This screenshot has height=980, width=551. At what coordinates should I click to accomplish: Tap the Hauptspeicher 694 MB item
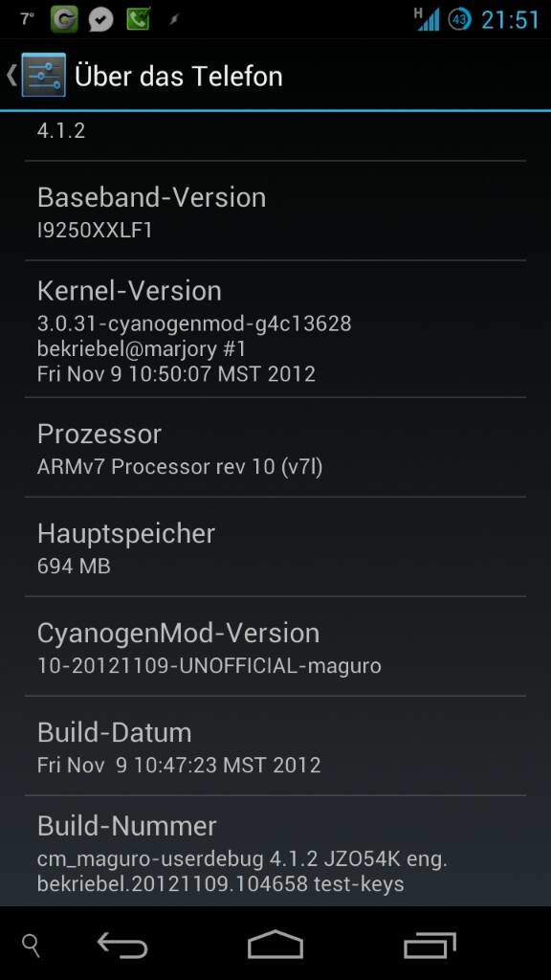pyautogui.click(x=275, y=546)
